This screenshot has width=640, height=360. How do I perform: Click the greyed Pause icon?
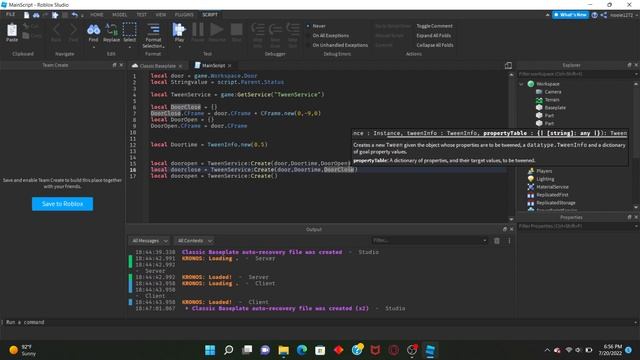coord(198,30)
